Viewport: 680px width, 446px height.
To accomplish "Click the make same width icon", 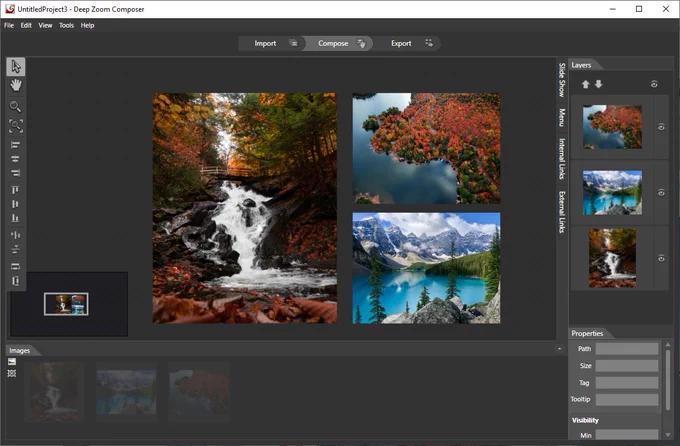I will click(16, 266).
